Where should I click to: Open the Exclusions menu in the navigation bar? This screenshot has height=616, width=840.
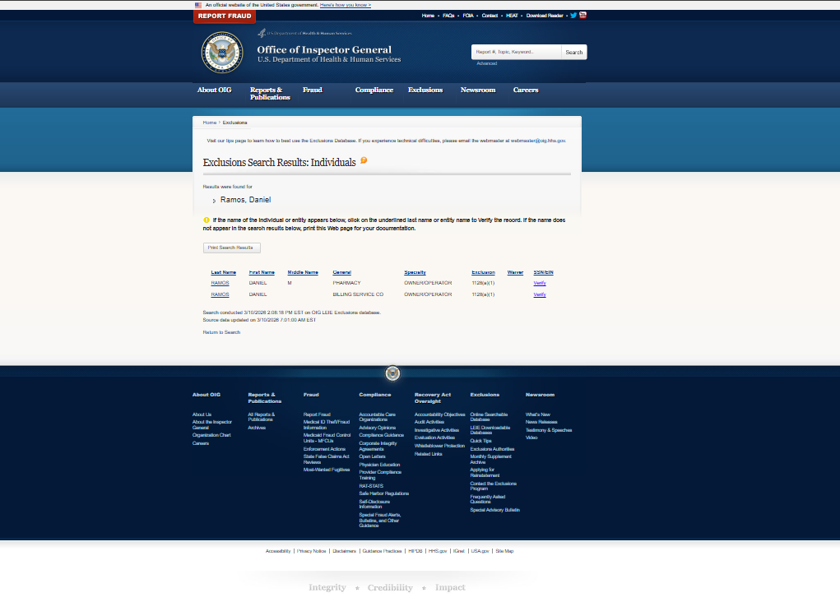(425, 90)
